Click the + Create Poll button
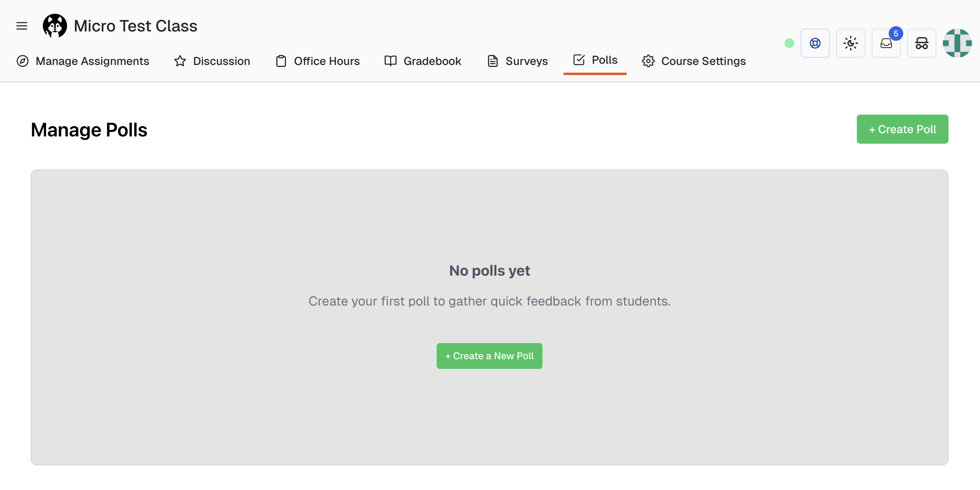 (902, 129)
